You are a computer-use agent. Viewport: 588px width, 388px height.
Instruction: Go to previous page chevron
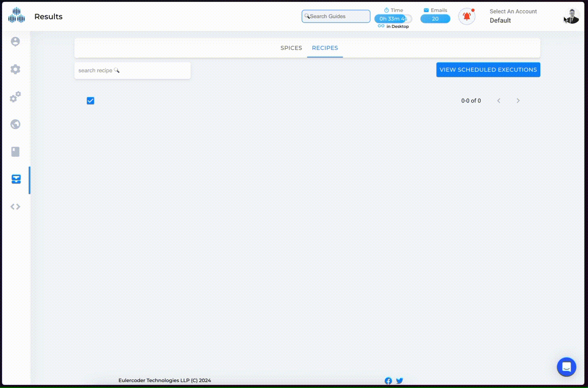(x=499, y=101)
